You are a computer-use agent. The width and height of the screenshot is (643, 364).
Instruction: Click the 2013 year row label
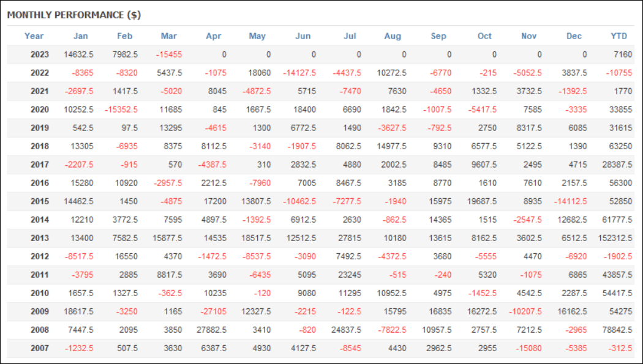coord(40,238)
